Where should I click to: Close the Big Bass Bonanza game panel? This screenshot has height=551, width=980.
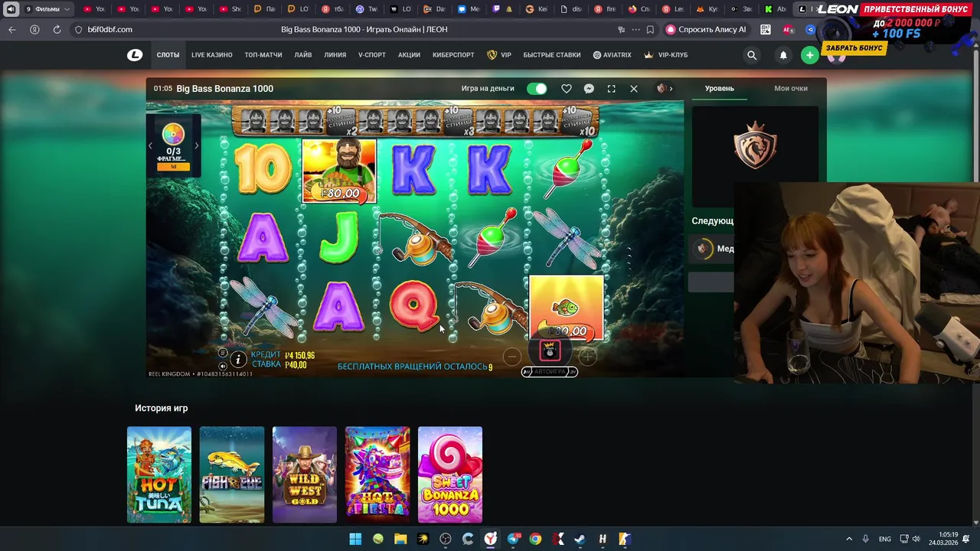[x=634, y=89]
